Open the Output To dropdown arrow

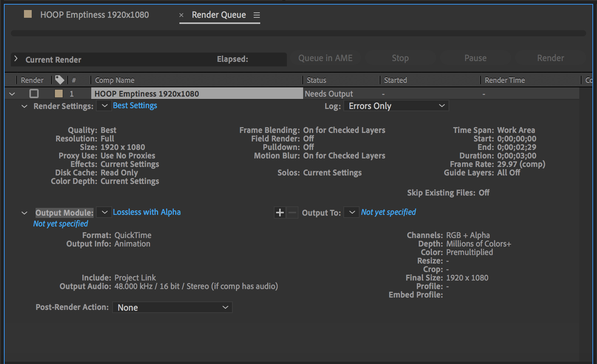coord(351,212)
